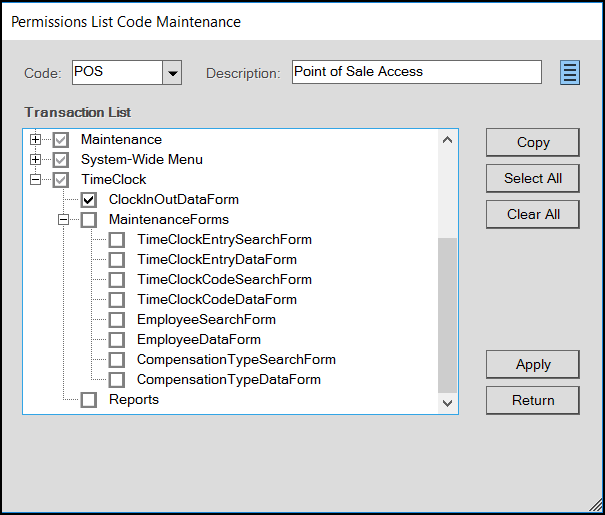Screen dimensions: 605x515
Task: Click Clear All button
Action: pyautogui.click(x=533, y=214)
